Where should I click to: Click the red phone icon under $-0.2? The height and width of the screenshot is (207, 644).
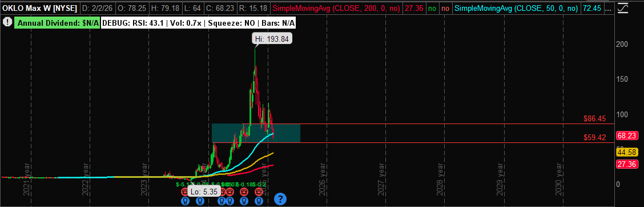pyautogui.click(x=259, y=192)
